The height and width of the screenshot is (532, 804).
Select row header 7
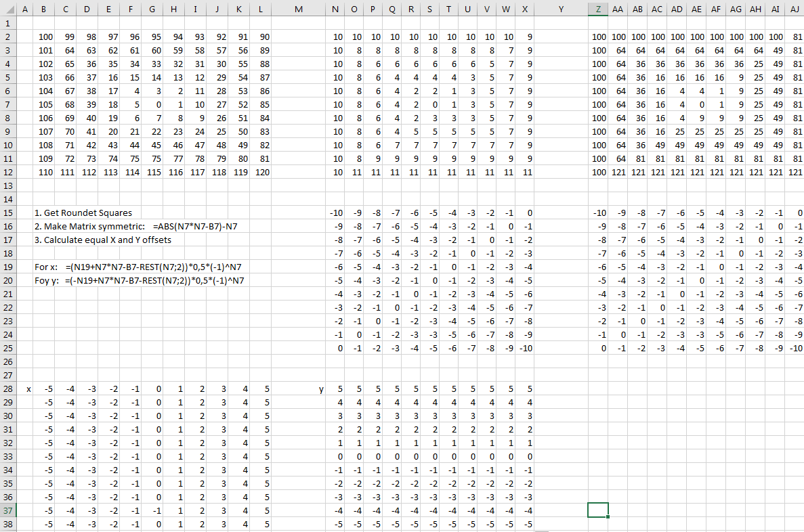7,104
